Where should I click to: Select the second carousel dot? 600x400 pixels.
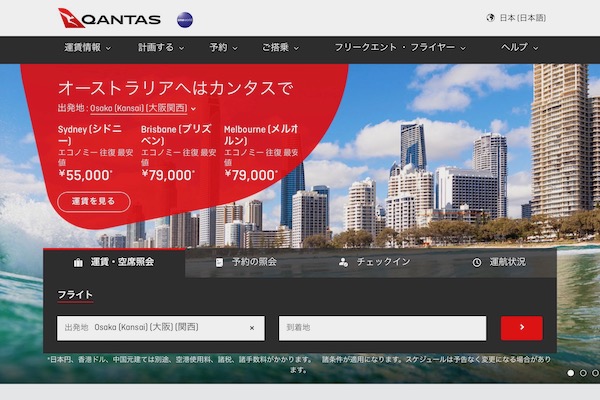click(x=583, y=373)
